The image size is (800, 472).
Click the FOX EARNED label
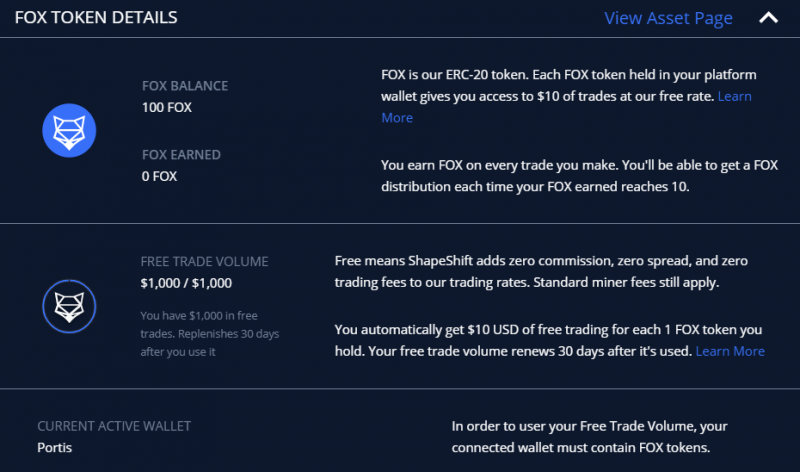(x=181, y=155)
